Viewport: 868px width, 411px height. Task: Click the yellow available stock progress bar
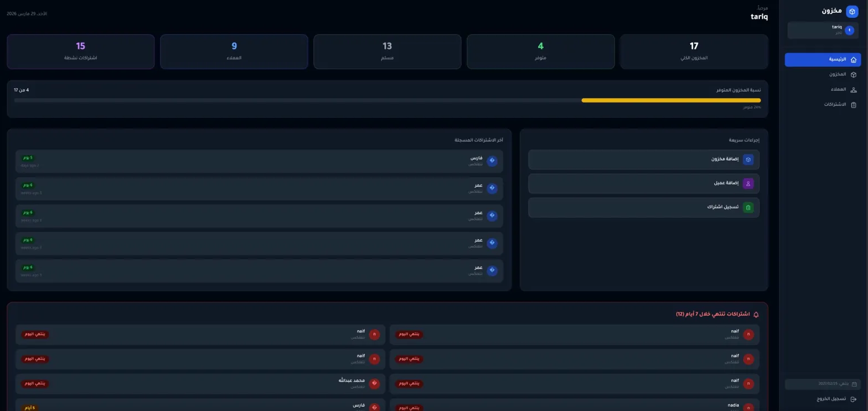(671, 100)
